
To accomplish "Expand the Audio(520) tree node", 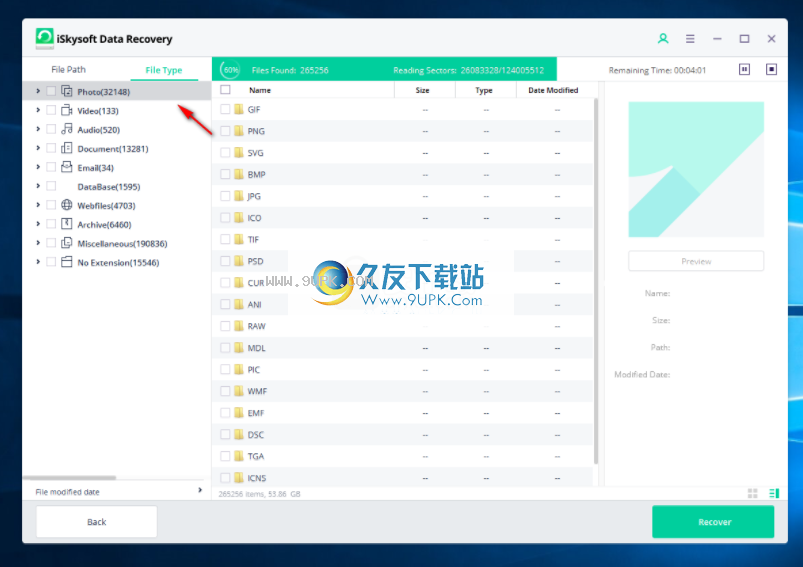I will click(x=38, y=129).
